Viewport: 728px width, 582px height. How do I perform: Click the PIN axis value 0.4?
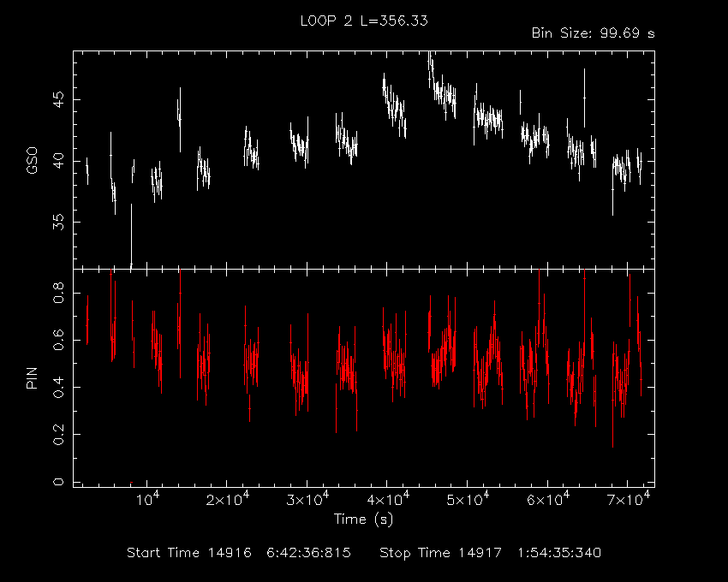point(58,387)
